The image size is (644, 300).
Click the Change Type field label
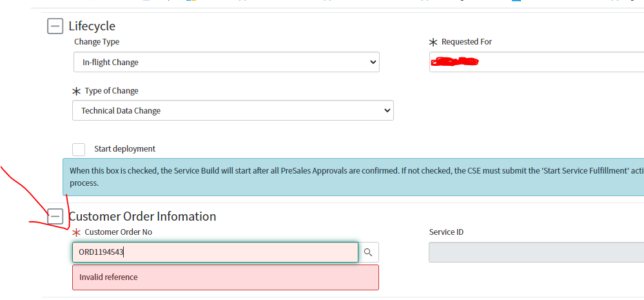[x=97, y=42]
